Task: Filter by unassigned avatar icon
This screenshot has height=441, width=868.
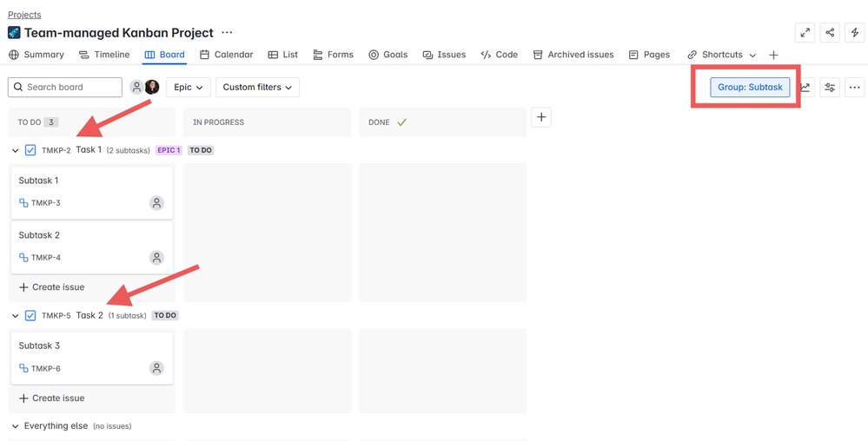Action: (136, 87)
